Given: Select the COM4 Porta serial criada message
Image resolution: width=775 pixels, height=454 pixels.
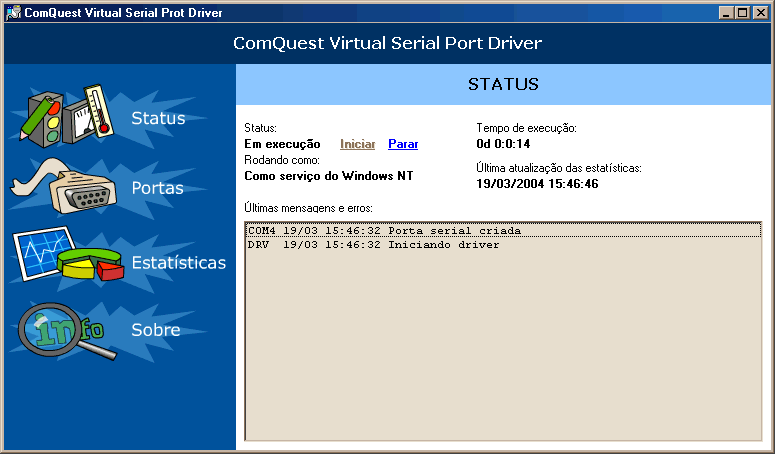Looking at the screenshot, I should point(503,231).
